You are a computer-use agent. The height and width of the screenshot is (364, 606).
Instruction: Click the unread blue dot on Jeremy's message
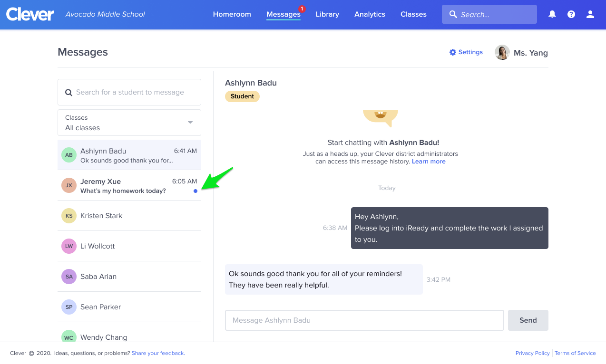coord(195,191)
